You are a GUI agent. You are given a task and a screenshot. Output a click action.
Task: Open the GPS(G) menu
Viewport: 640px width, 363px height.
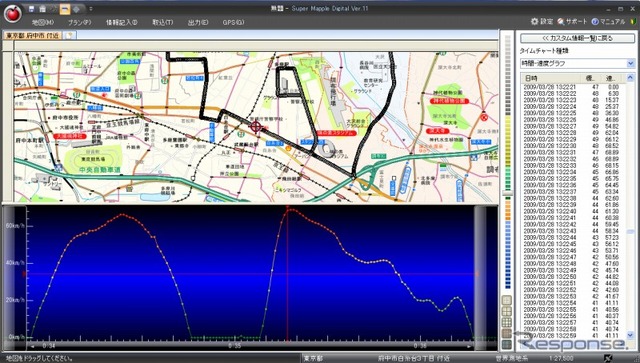coord(233,22)
